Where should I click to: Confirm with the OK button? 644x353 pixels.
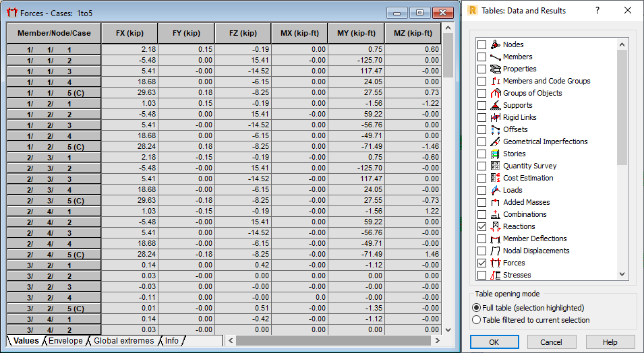[x=494, y=342]
